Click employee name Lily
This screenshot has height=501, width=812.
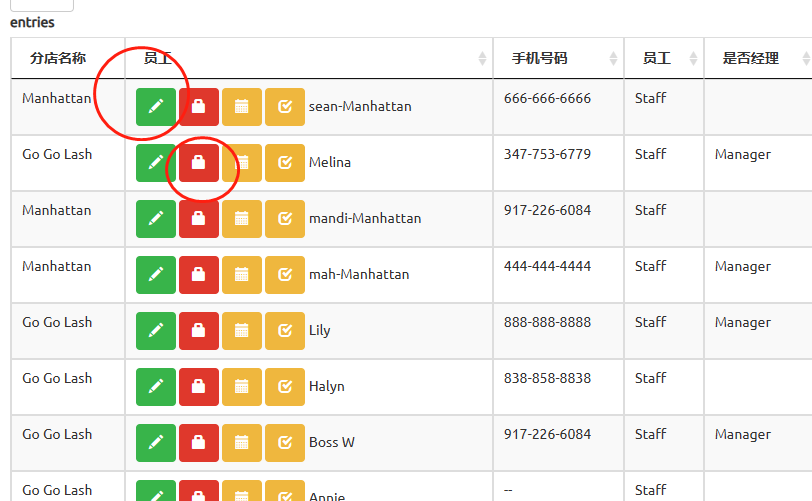click(320, 331)
